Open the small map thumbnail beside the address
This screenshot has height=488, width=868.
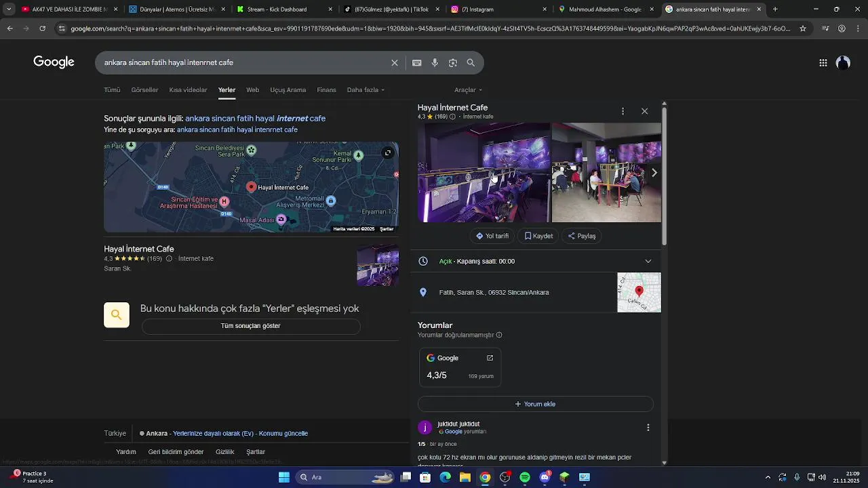639,292
